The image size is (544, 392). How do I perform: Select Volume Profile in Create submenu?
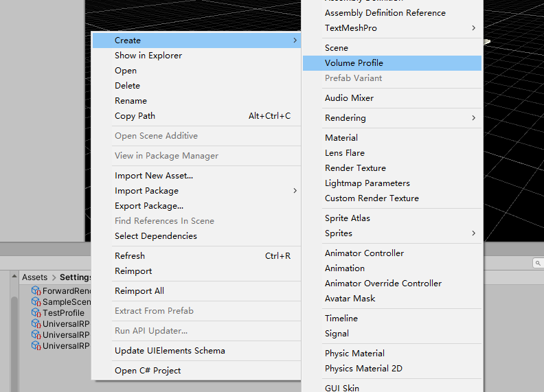point(392,63)
